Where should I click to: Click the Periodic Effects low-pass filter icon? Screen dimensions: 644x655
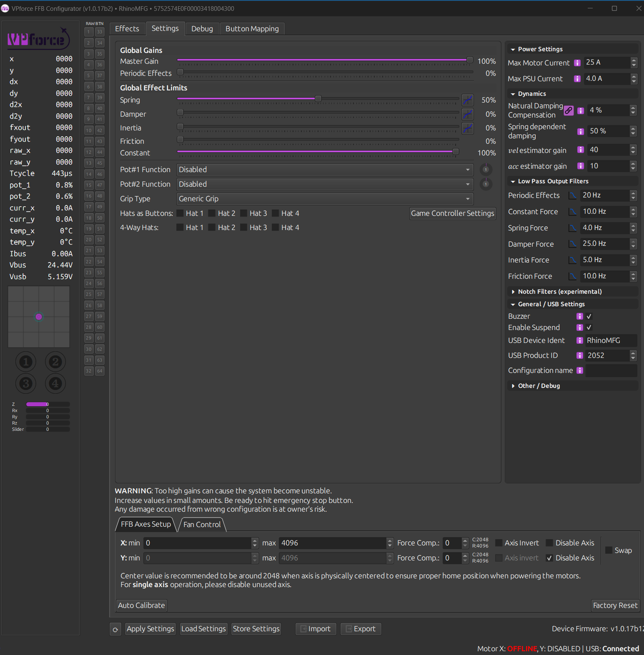[573, 195]
